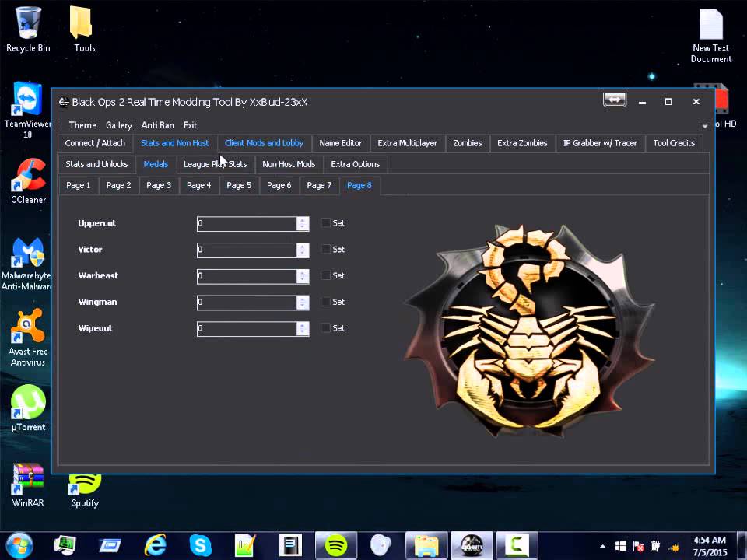Open the IP Grabber w/ Tracer tab
Screen dimensions: 747x560
tap(600, 143)
